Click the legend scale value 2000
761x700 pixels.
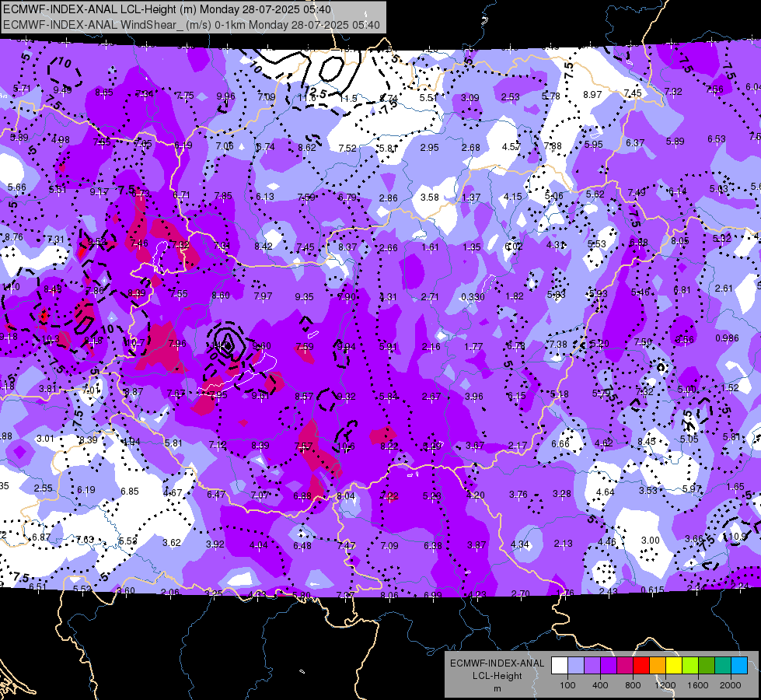[731, 685]
